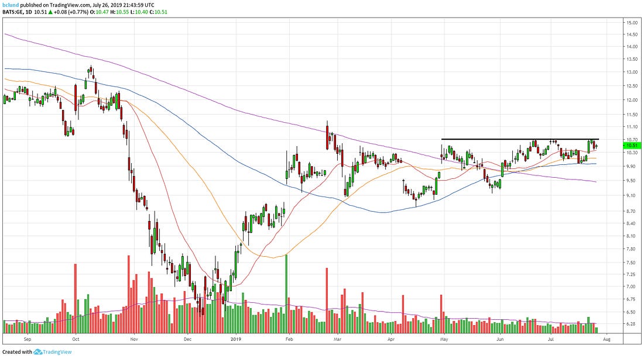Click the green 10.51 current price tag

coord(631,145)
